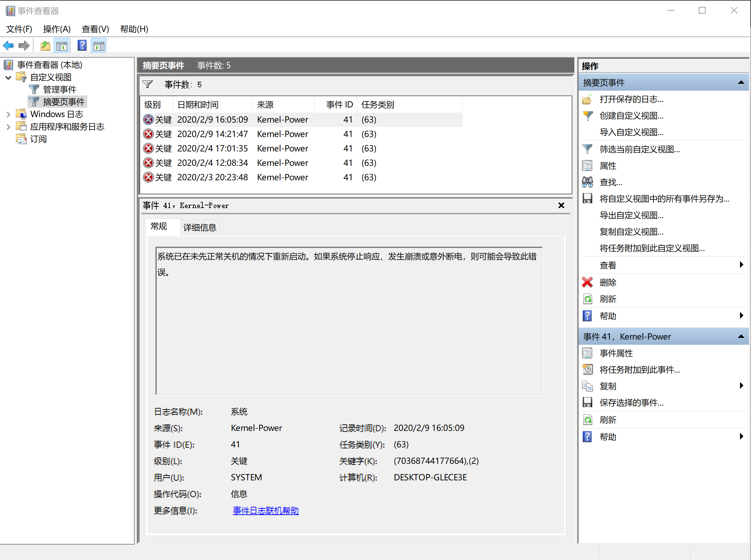
Task: Select event dated 2020/2/4 17:01:35
Action: pyautogui.click(x=302, y=148)
